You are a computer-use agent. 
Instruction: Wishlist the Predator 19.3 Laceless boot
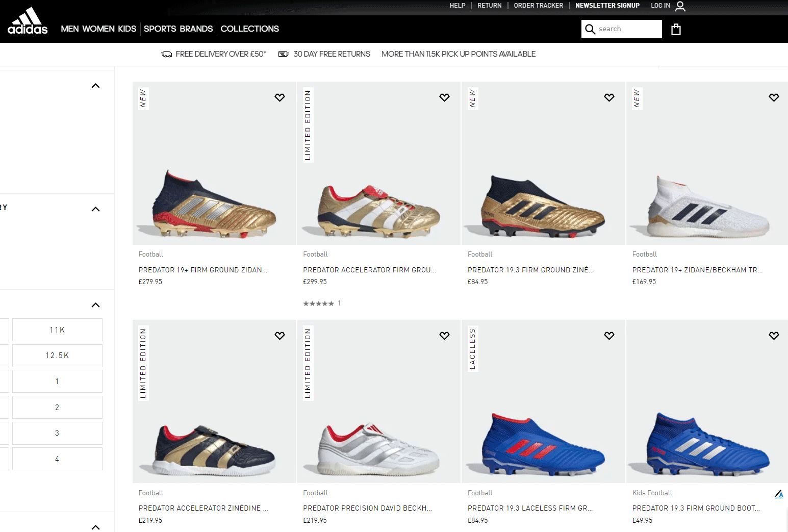609,336
